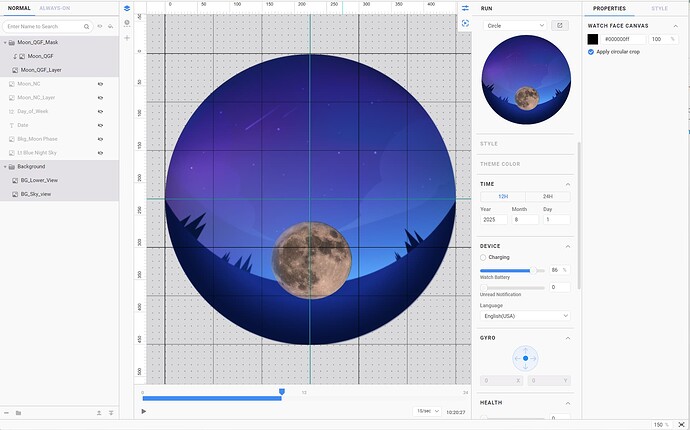
Task: Switch time format to 12H
Action: coord(503,197)
